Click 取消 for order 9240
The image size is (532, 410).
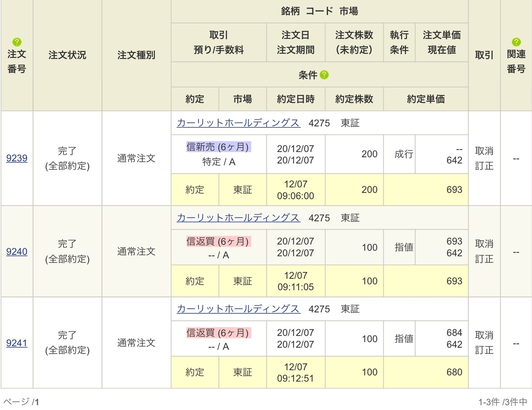484,244
